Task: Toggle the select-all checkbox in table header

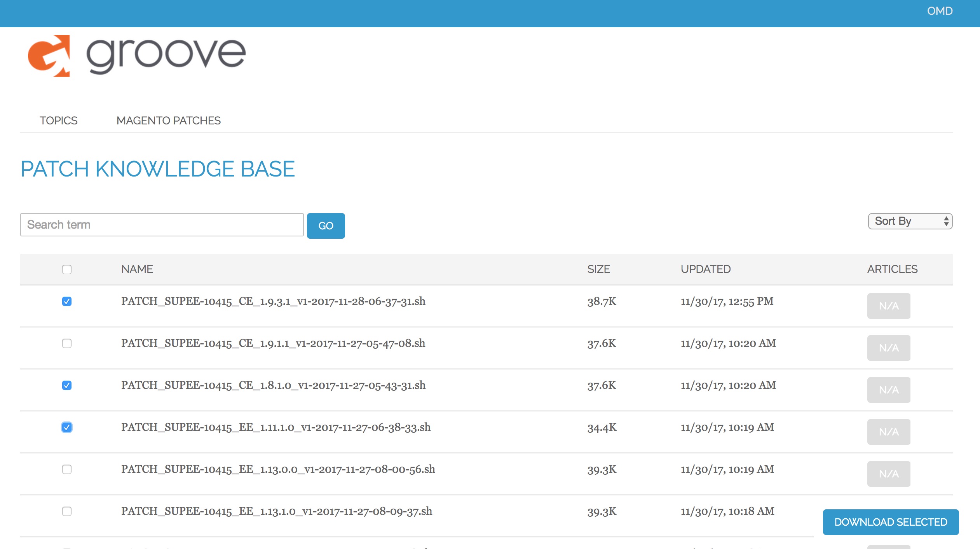Action: coord(67,269)
